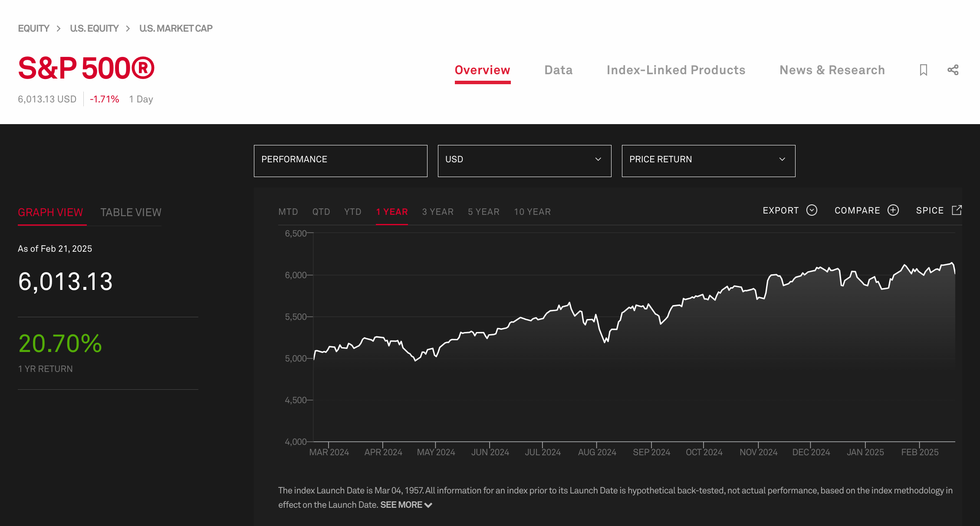Open Index-Linked Products tab
Image resolution: width=980 pixels, height=526 pixels.
click(676, 70)
